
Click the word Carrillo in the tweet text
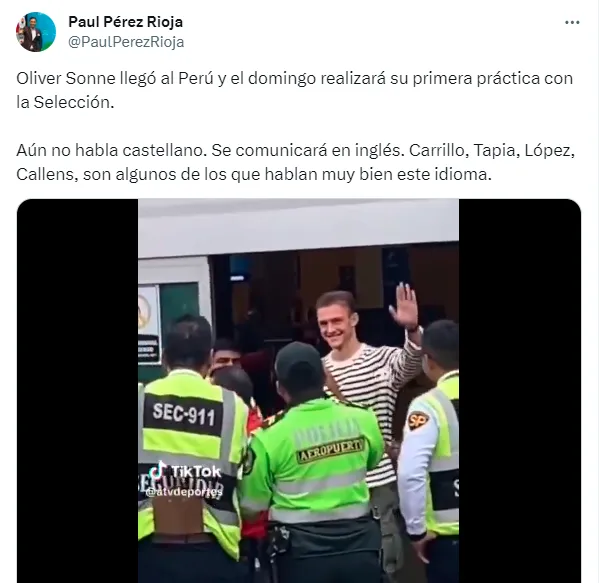pos(439,151)
